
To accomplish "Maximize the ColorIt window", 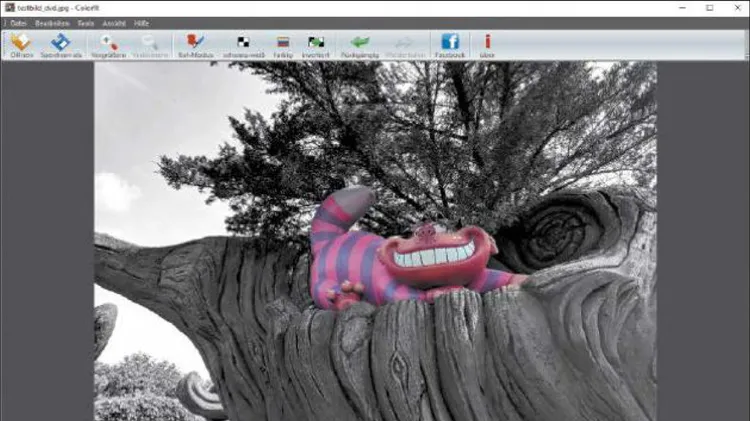I will (710, 8).
